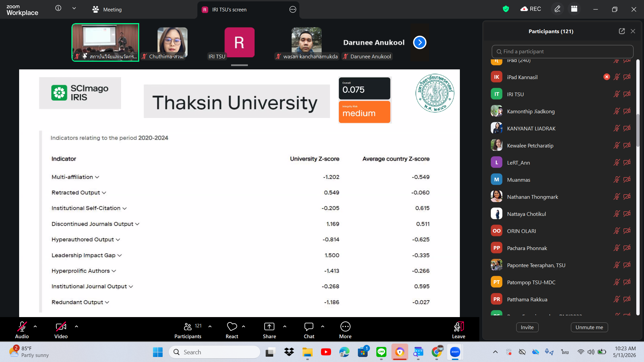This screenshot has width=644, height=362.
Task: Open Windows Start menu
Action: (158, 352)
